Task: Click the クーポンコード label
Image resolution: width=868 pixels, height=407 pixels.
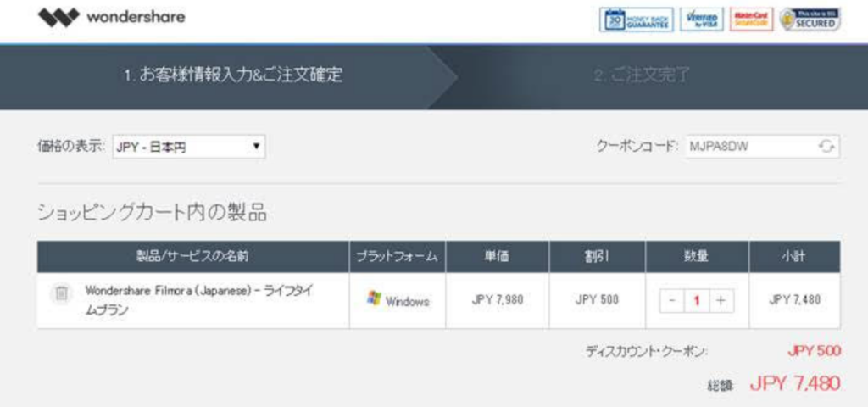Action: tap(637, 146)
